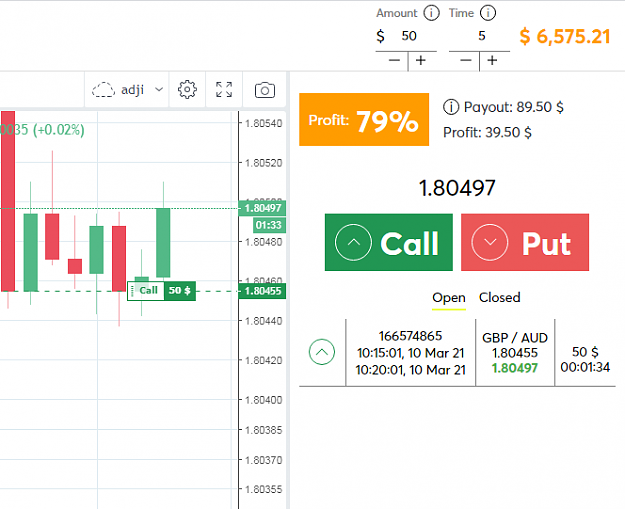The width and height of the screenshot is (625, 509).
Task: Click the trade countdown 00:01:34
Action: coord(585,367)
